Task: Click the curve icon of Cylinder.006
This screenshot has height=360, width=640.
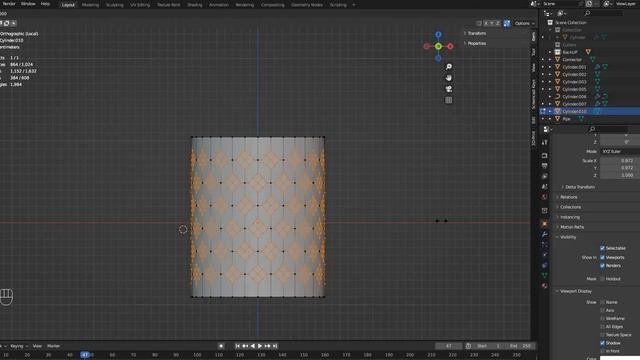Action: point(558,97)
